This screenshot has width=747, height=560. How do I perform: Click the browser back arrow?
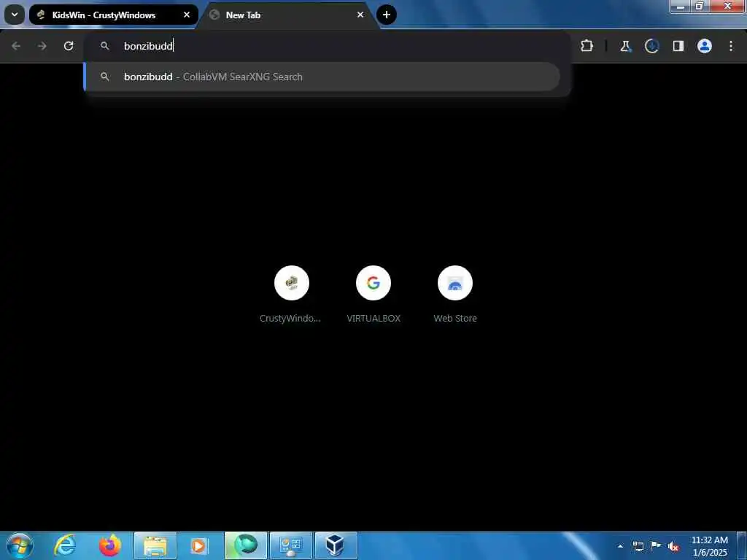pos(16,46)
